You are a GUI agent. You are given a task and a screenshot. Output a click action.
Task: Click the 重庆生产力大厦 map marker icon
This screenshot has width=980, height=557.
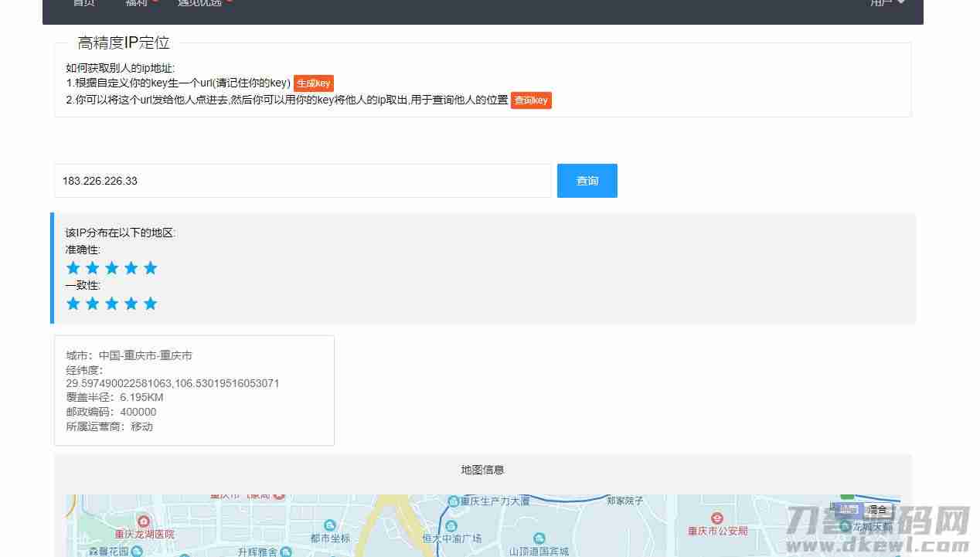tap(453, 501)
